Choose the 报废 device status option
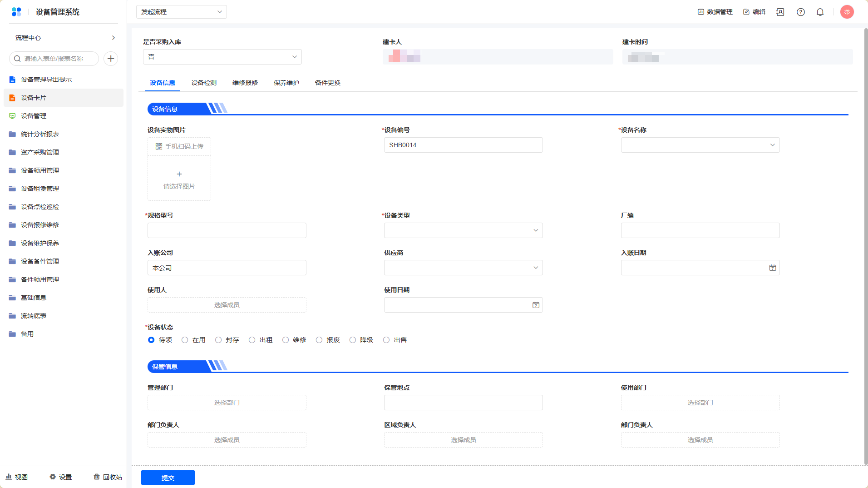The width and height of the screenshot is (868, 488). click(319, 340)
